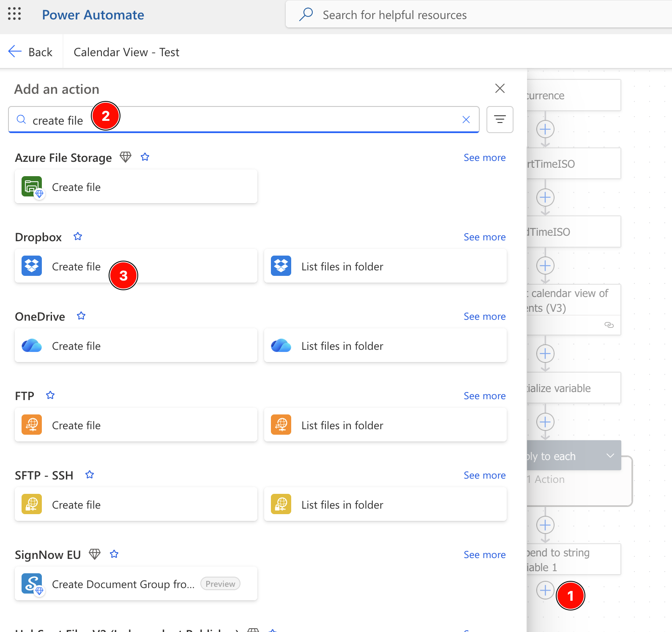This screenshot has width=672, height=632.
Task: Favorite the Azure File Storage connector
Action: [145, 157]
